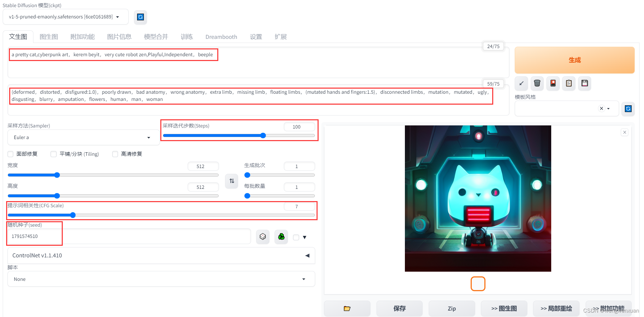Open the 训练 tab
The width and height of the screenshot is (644, 317).
[x=187, y=37]
